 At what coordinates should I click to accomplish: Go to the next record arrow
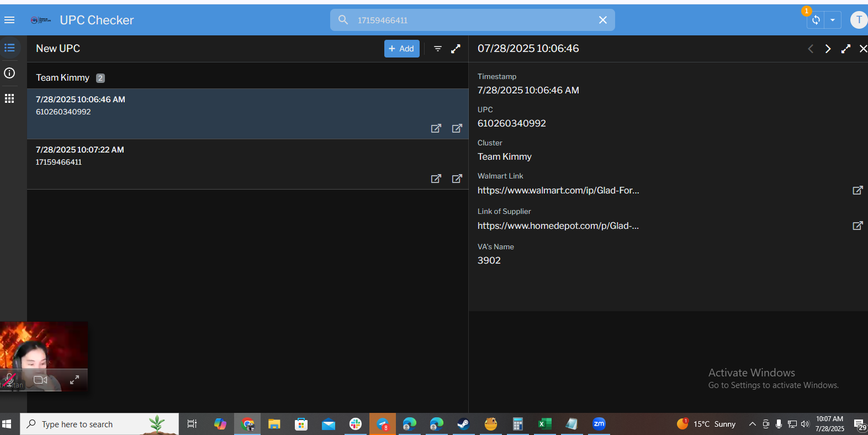click(x=828, y=49)
